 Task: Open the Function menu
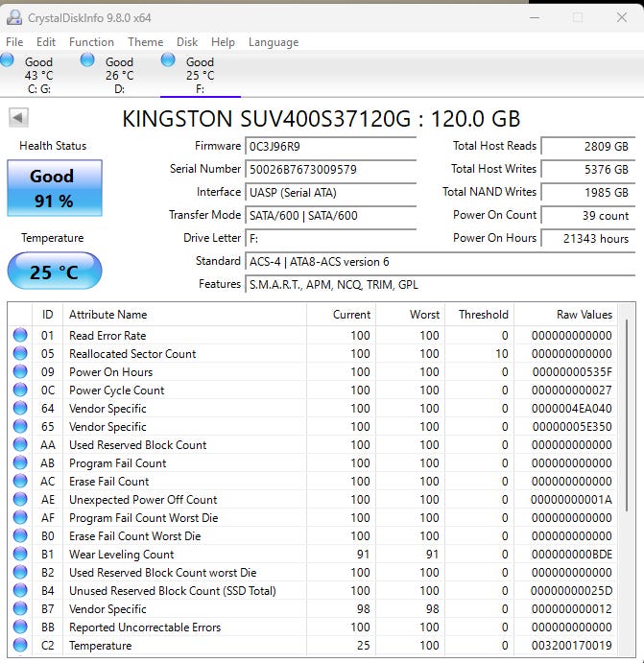(91, 42)
